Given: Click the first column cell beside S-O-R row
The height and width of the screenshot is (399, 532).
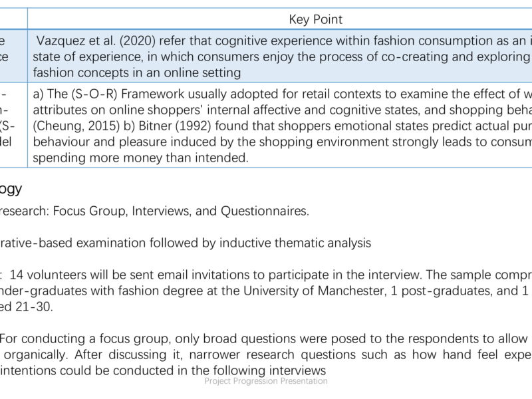Looking at the screenshot, I should (13, 125).
